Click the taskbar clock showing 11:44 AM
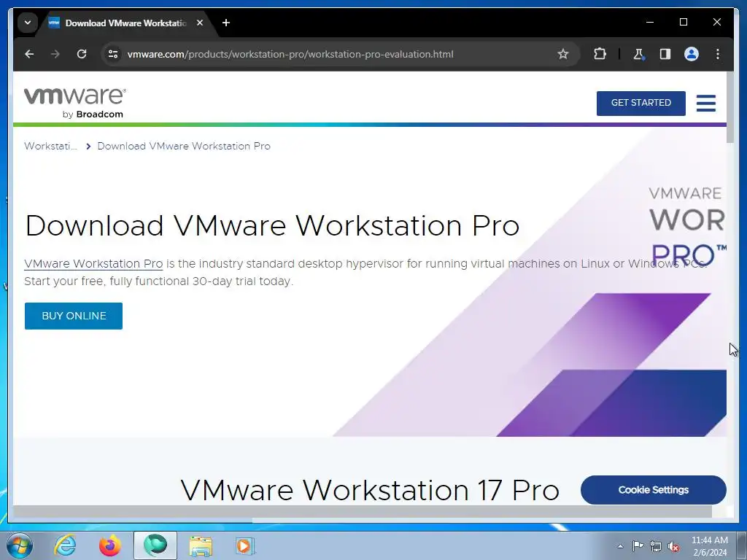Viewport: 747px width, 560px height. click(709, 546)
